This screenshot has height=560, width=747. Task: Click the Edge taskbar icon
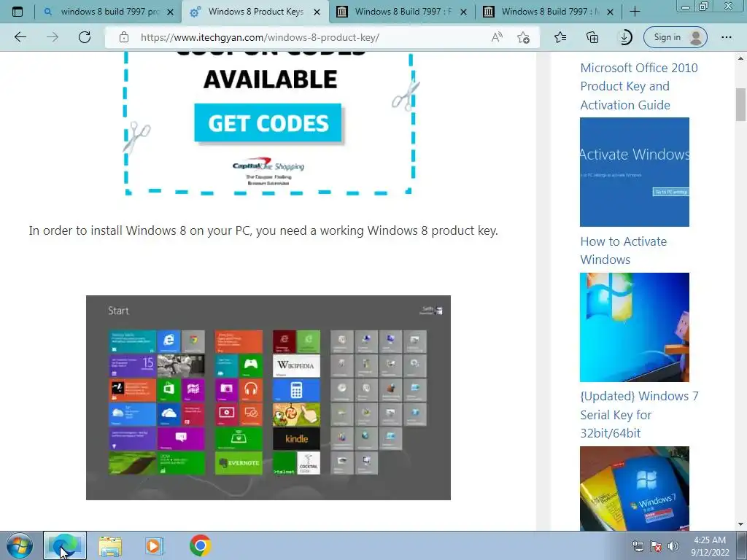(x=65, y=545)
